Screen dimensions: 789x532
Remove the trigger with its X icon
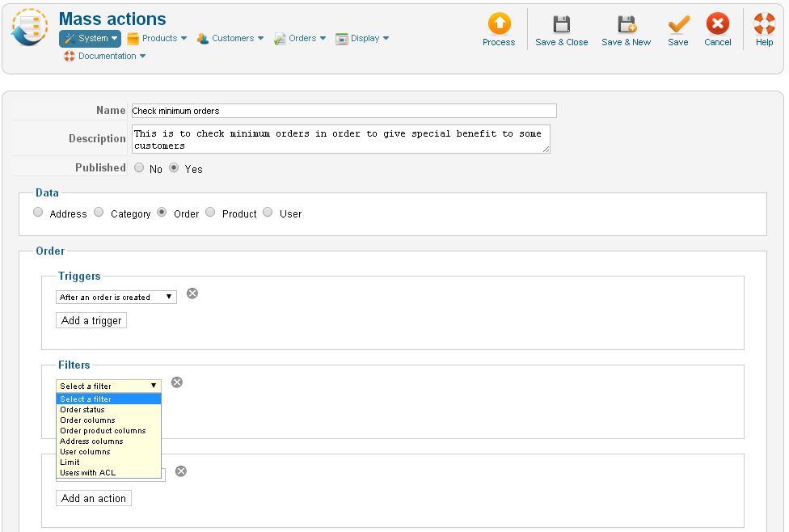pyautogui.click(x=192, y=293)
